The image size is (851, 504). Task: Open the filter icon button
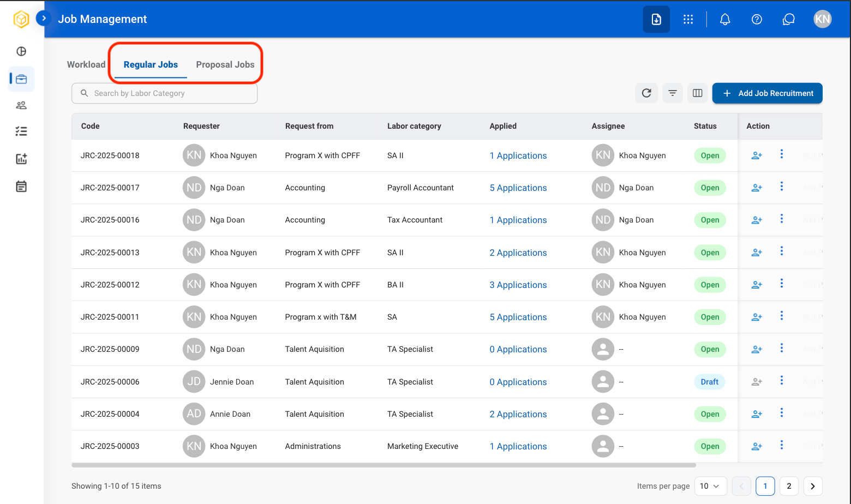tap(673, 93)
